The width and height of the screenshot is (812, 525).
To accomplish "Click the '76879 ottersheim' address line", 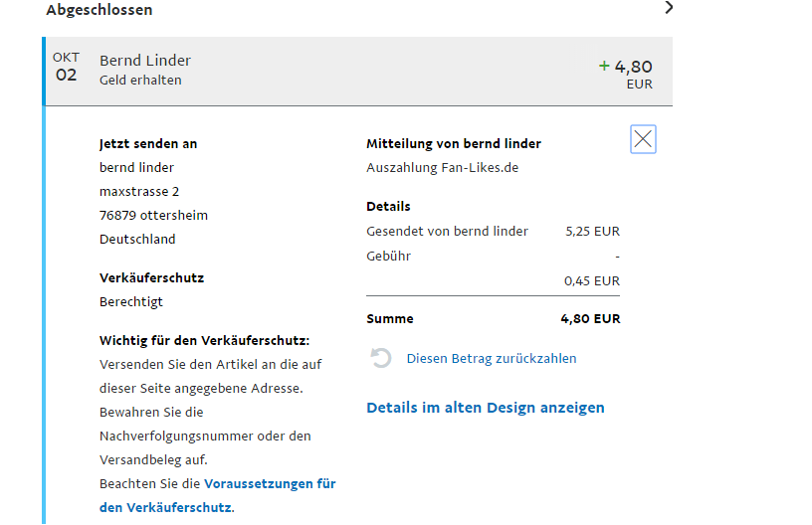I will (153, 215).
